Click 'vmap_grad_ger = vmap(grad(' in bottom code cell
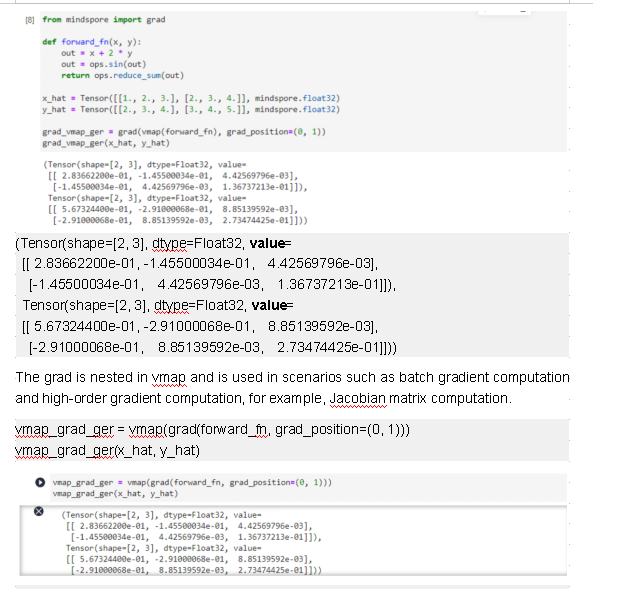The height and width of the screenshot is (589, 623). pyautogui.click(x=190, y=482)
